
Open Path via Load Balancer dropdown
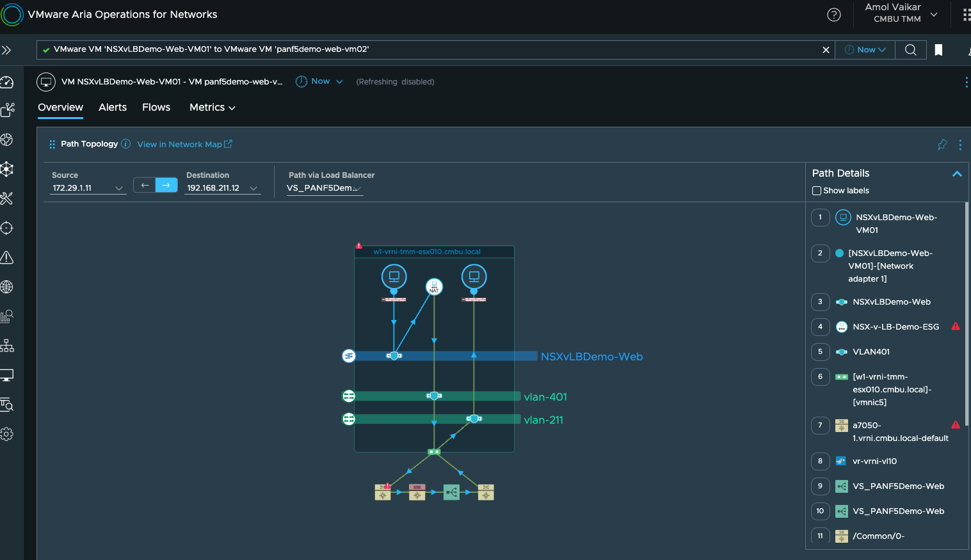[325, 188]
